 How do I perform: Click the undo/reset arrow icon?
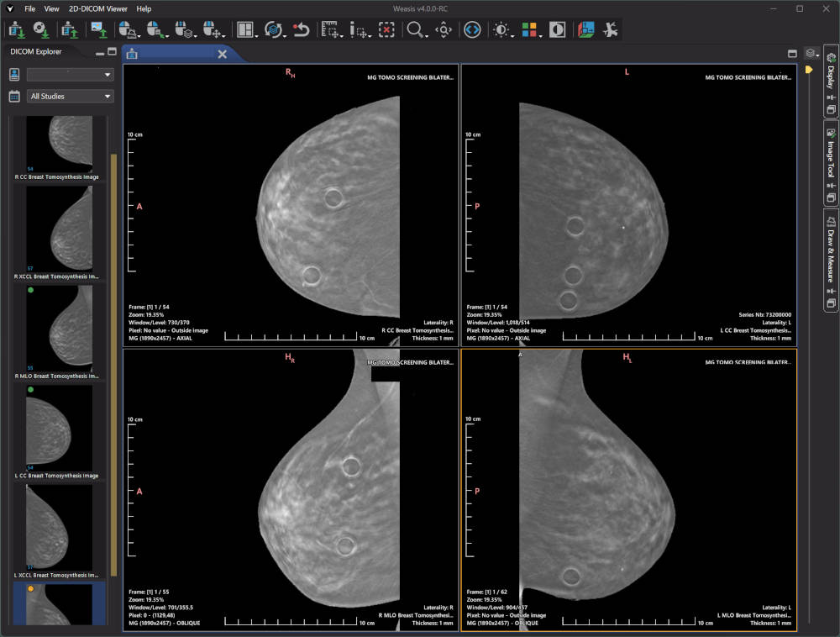point(302,30)
